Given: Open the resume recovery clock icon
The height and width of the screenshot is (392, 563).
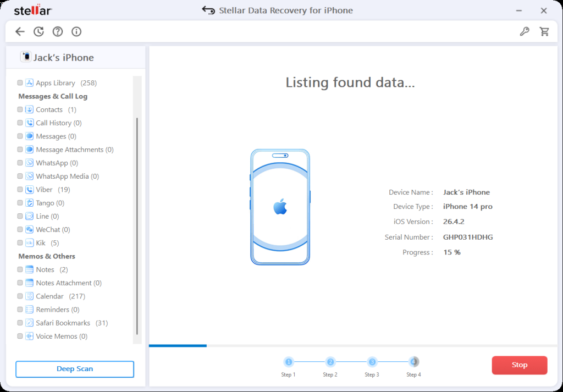Looking at the screenshot, I should tap(38, 31).
